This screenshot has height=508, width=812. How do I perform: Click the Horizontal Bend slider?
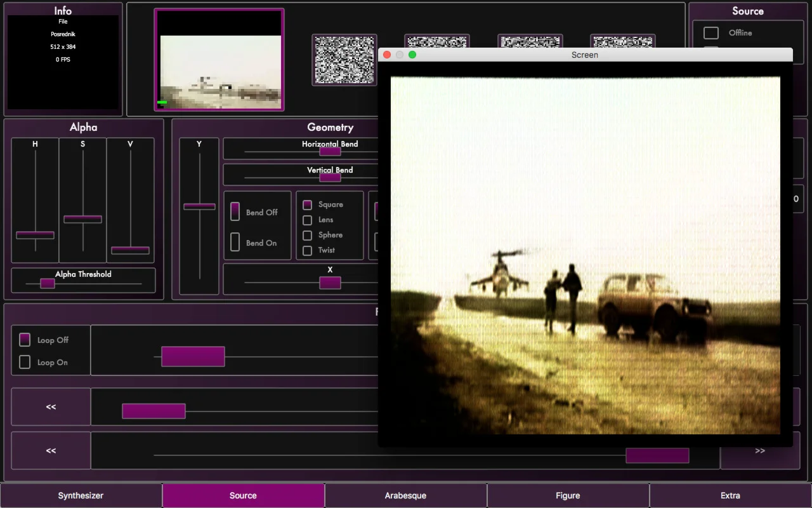(330, 151)
